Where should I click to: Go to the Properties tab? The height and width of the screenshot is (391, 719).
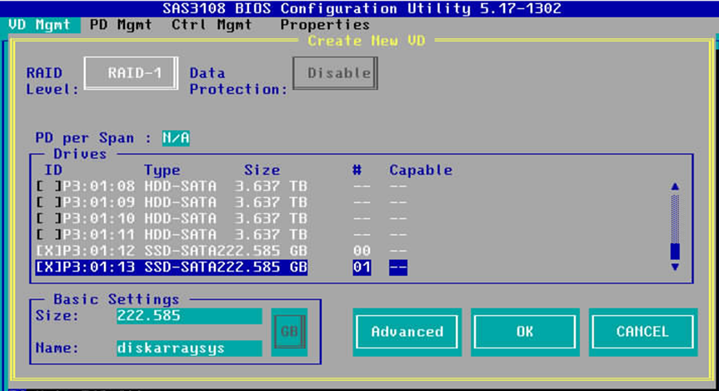(x=325, y=25)
